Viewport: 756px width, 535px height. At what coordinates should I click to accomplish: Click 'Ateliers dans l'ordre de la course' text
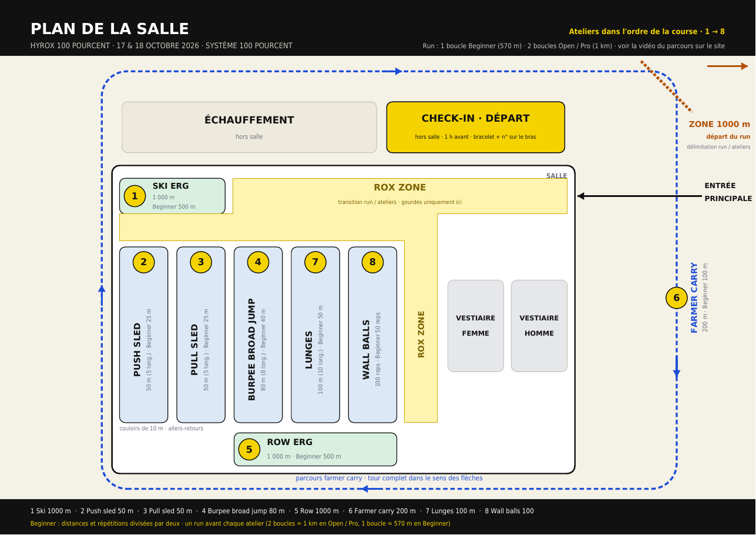click(647, 32)
